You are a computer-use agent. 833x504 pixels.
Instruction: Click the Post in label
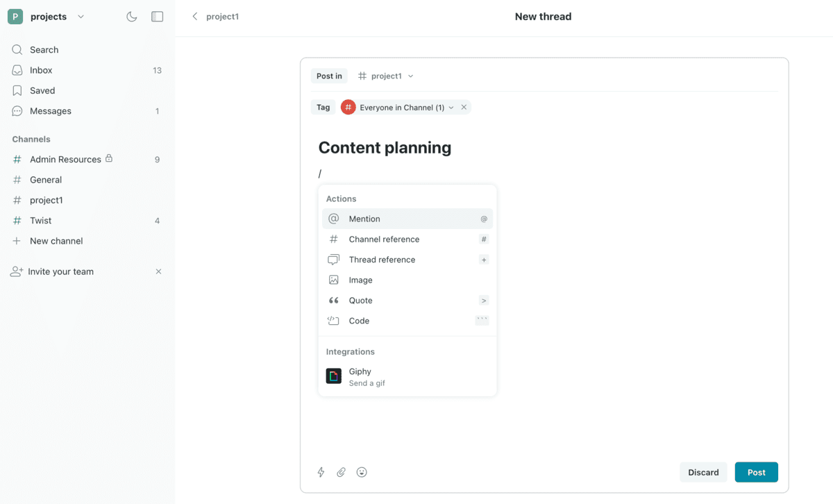coord(329,76)
